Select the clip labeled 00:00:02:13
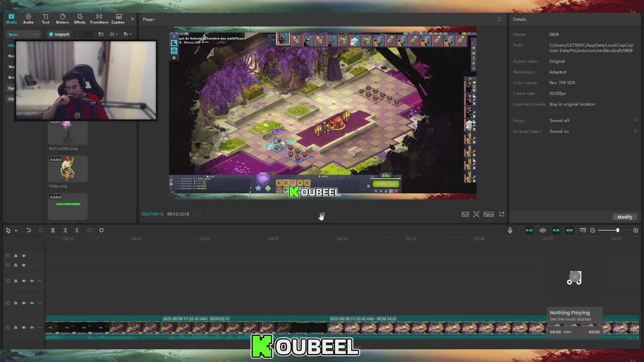 pos(244,327)
